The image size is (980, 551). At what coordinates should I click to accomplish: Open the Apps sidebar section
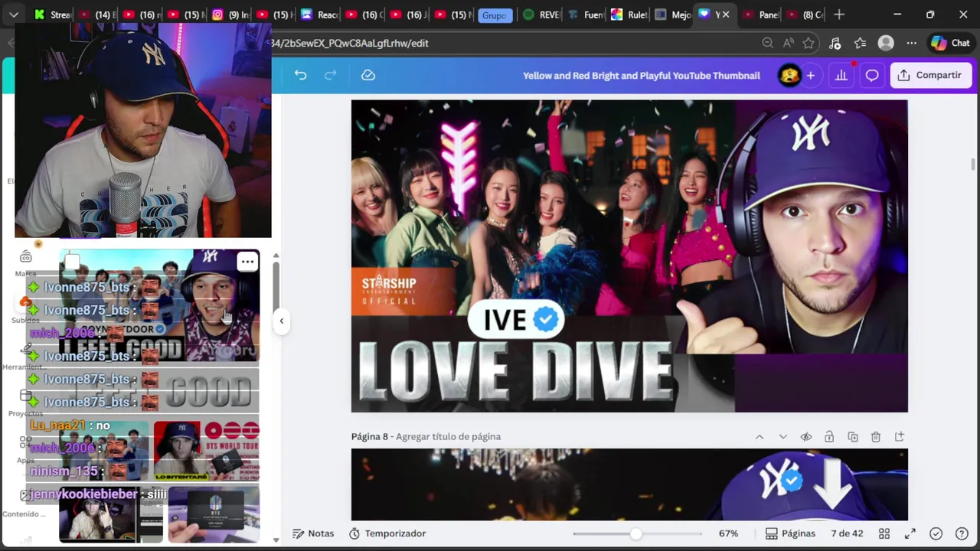tap(25, 449)
